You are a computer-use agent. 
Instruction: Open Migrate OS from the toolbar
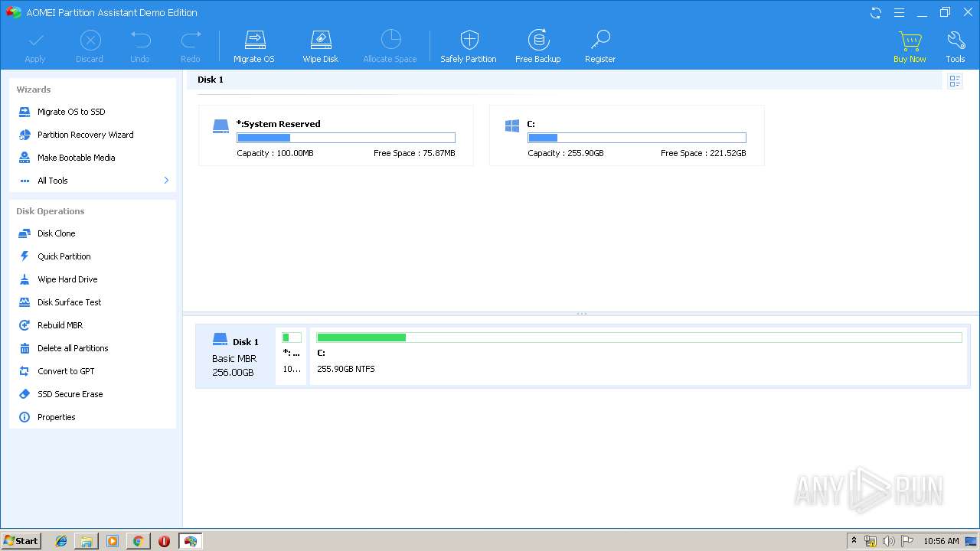pos(254,47)
